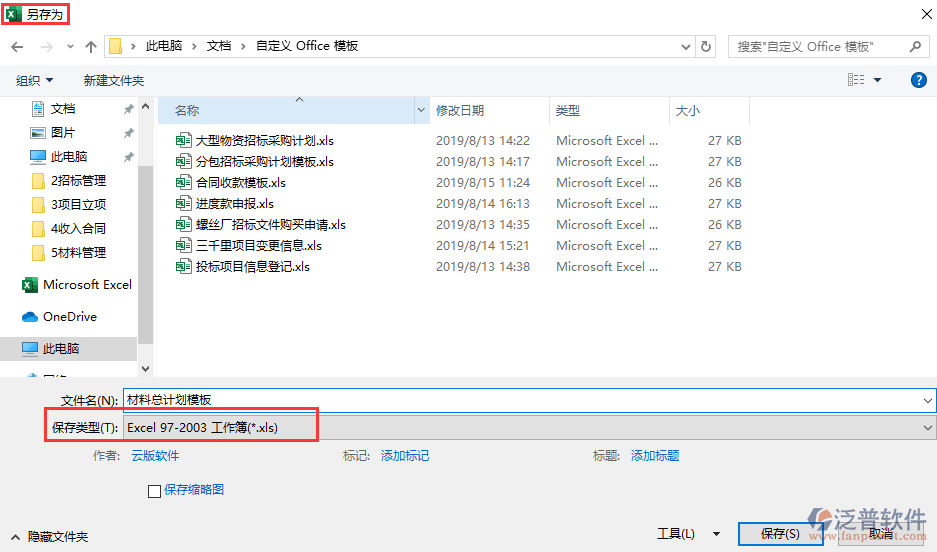Click Excel icon of 合同收款模板.xls
The height and width of the screenshot is (552, 937).
pyautogui.click(x=183, y=183)
